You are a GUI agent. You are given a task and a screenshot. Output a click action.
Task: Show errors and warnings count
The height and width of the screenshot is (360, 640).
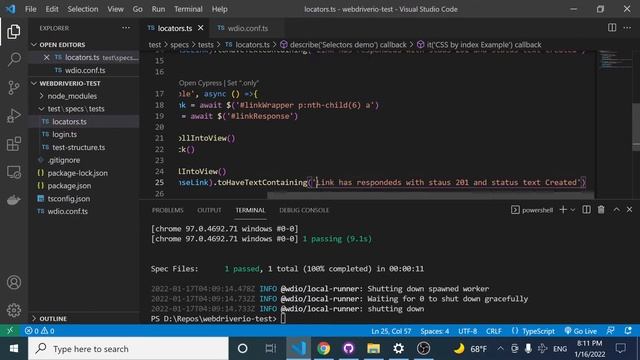pos(40,331)
